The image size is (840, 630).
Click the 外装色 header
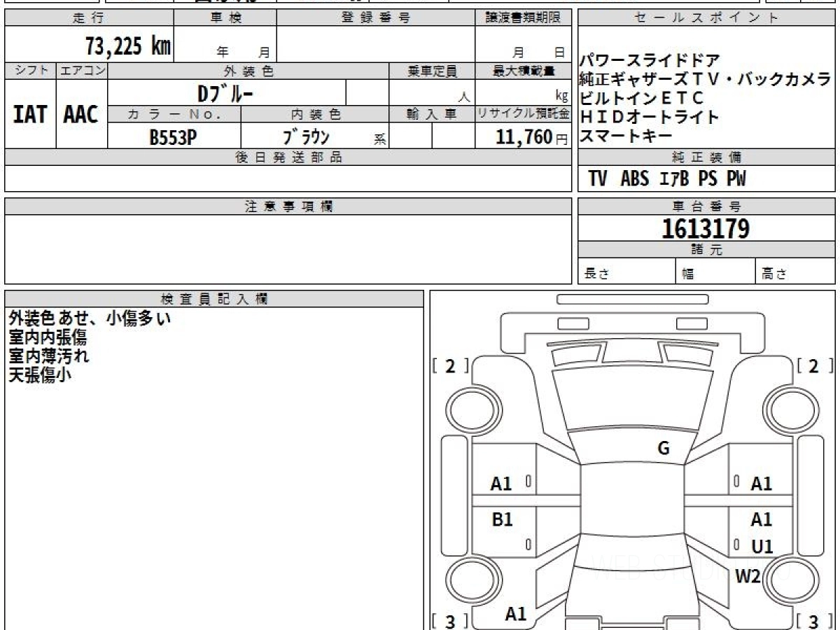pos(248,71)
